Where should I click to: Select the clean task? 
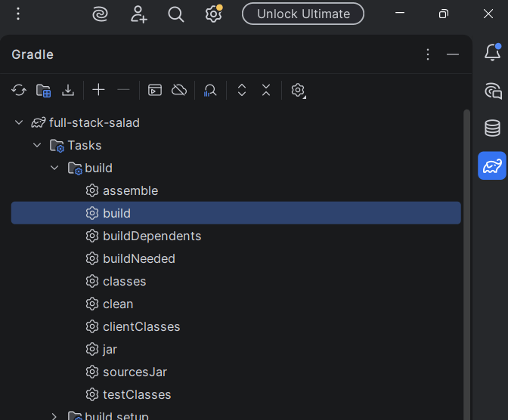(x=118, y=304)
